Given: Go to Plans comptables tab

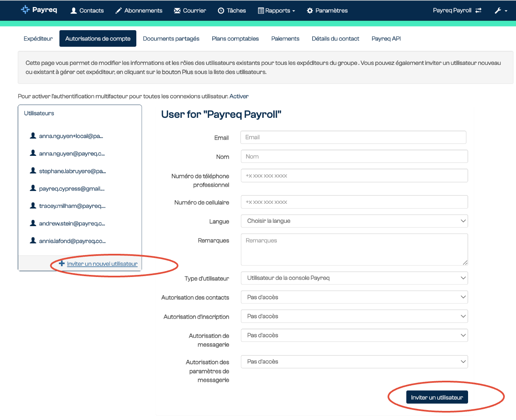Looking at the screenshot, I should point(235,38).
